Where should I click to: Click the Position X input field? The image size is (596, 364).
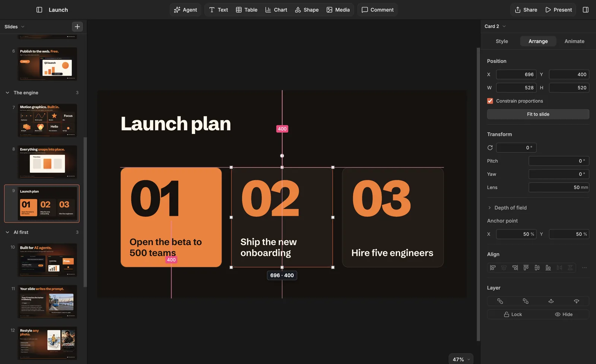coord(516,74)
